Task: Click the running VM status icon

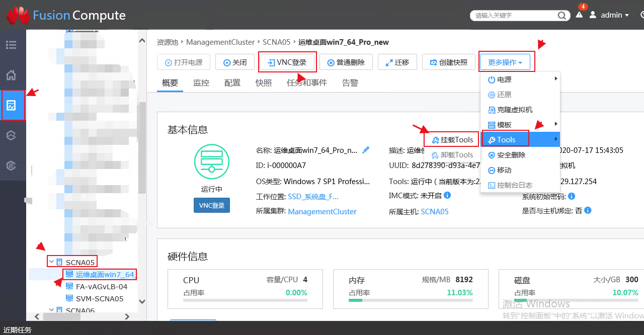Action: pos(211,161)
